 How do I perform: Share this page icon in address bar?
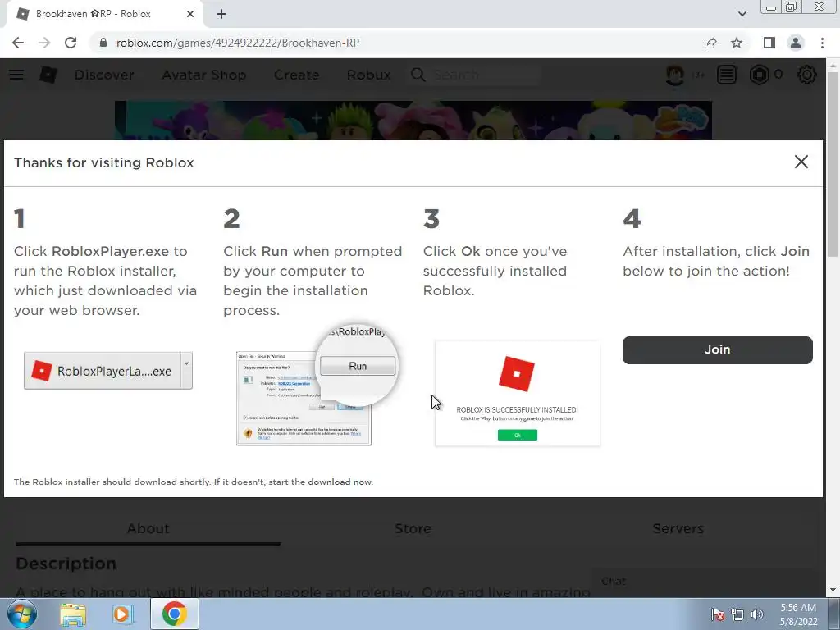point(710,43)
